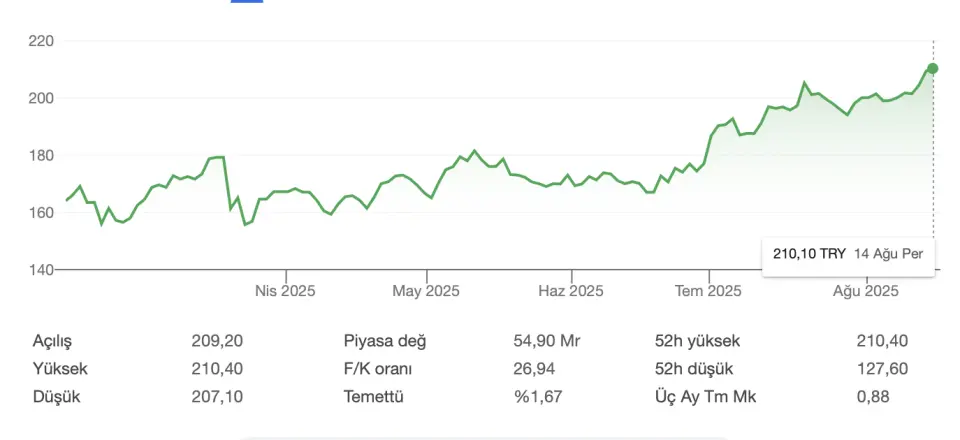This screenshot has height=440, width=960.
Task: Select the Ağu 2025 timeline label
Action: tap(866, 291)
